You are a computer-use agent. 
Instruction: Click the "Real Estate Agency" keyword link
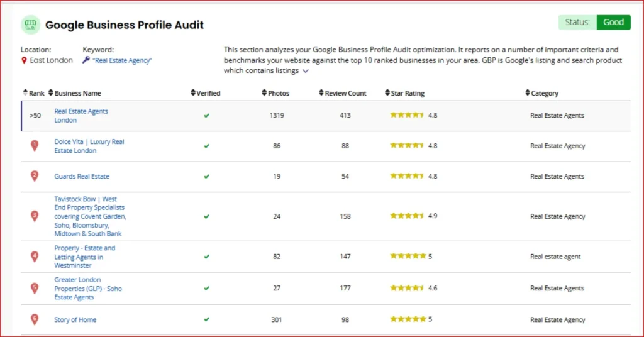click(x=122, y=60)
